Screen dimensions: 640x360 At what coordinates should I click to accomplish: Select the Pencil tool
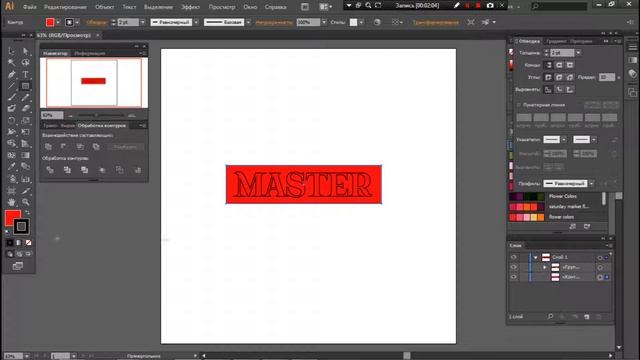coord(25,97)
